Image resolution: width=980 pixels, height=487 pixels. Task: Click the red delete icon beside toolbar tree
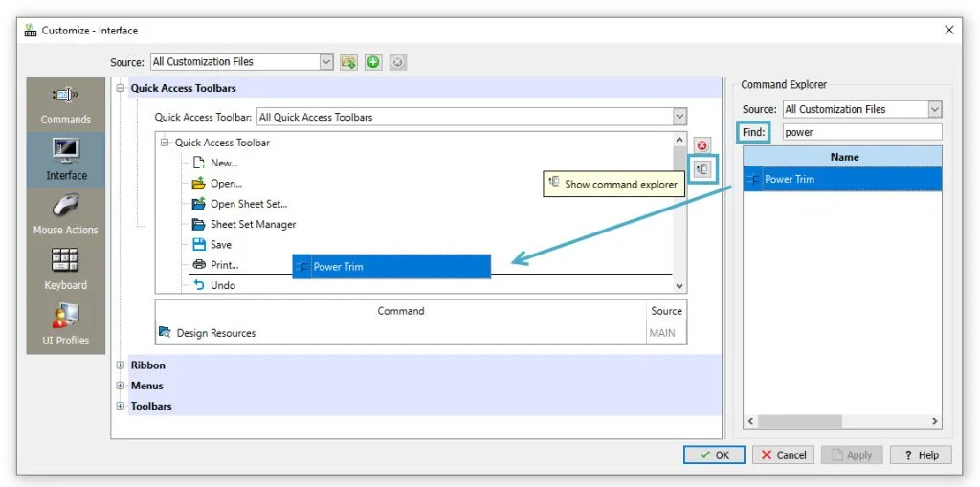pyautogui.click(x=702, y=145)
